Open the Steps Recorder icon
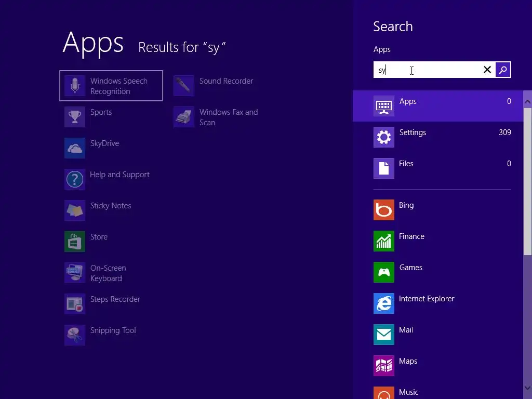 75,304
